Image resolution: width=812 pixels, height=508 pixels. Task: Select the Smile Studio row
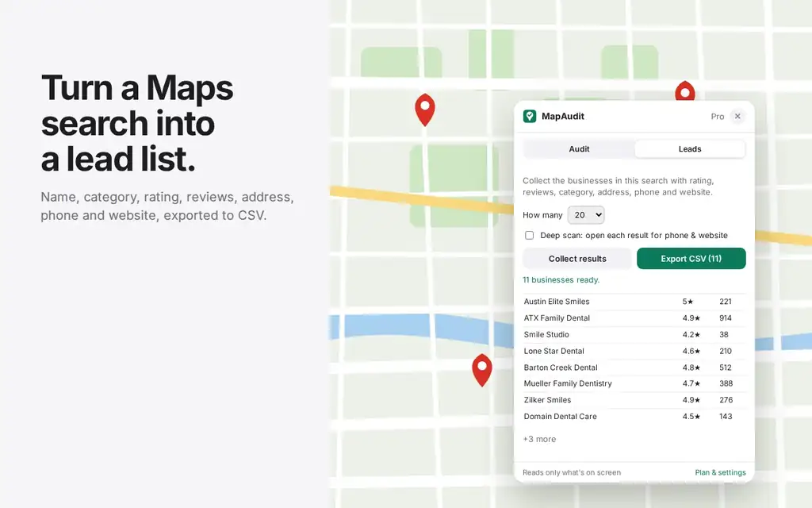coord(634,335)
